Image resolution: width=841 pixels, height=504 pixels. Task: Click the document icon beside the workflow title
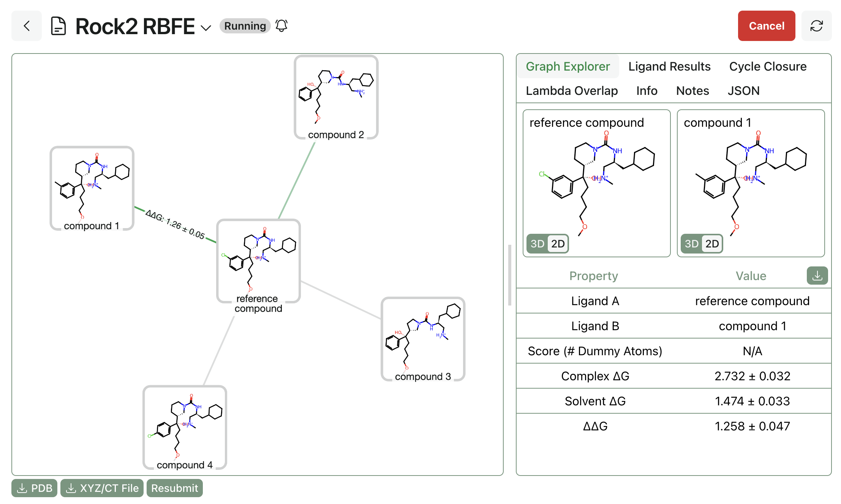point(58,26)
